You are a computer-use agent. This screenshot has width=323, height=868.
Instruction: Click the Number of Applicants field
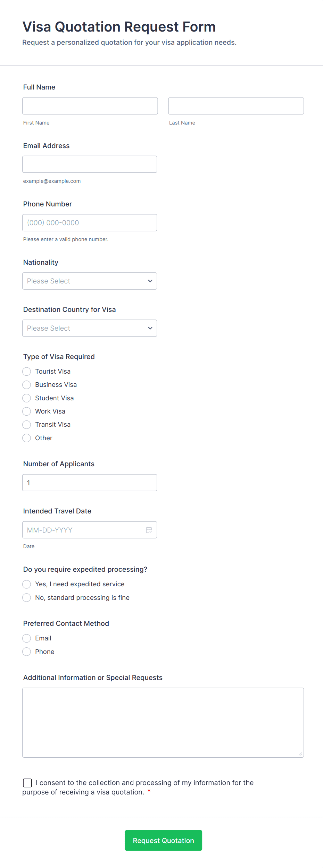point(90,483)
